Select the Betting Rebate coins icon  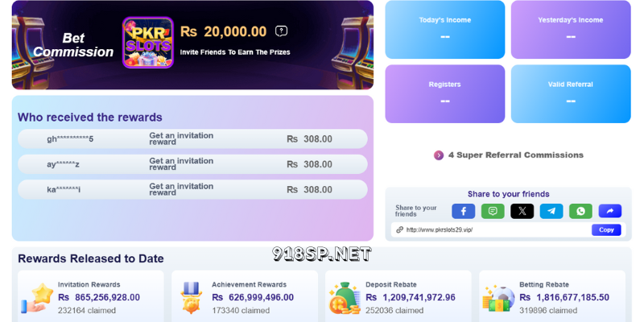pyautogui.click(x=497, y=299)
